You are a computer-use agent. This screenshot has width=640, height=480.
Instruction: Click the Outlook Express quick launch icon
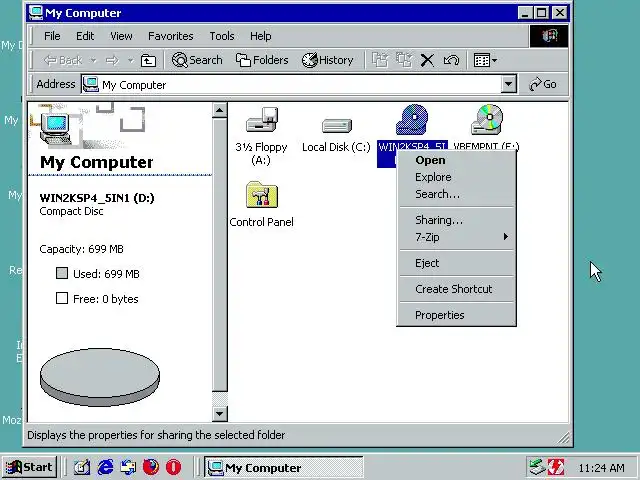click(x=128, y=467)
